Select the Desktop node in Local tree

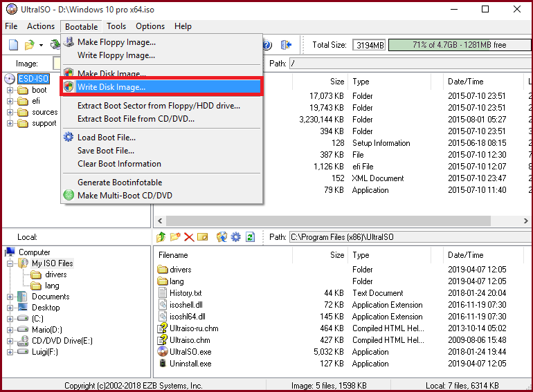[x=39, y=308]
